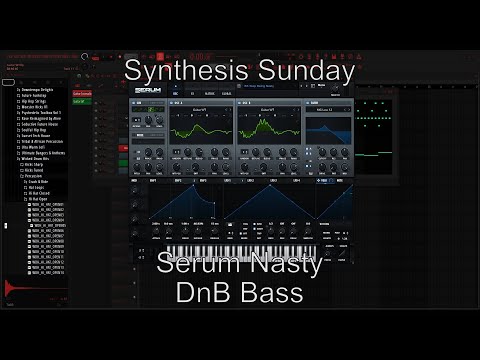
Task: Collapse the Percussion folder
Action: pyautogui.click(x=31, y=176)
